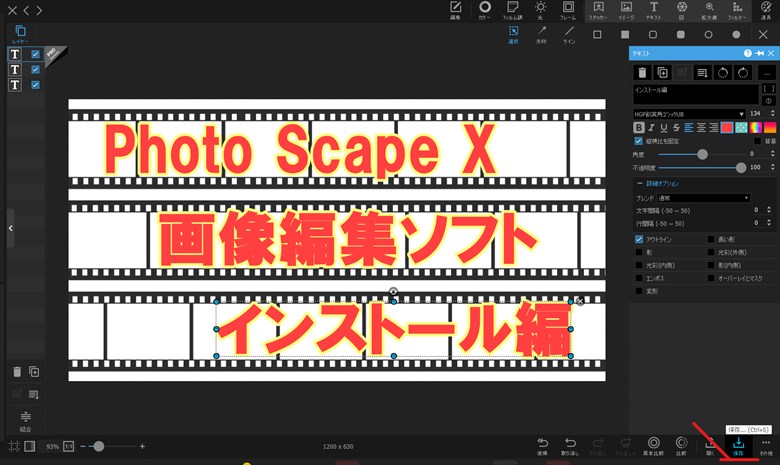780x465 pixels.
Task: Click the help icon in テキスト panel header
Action: click(x=748, y=53)
